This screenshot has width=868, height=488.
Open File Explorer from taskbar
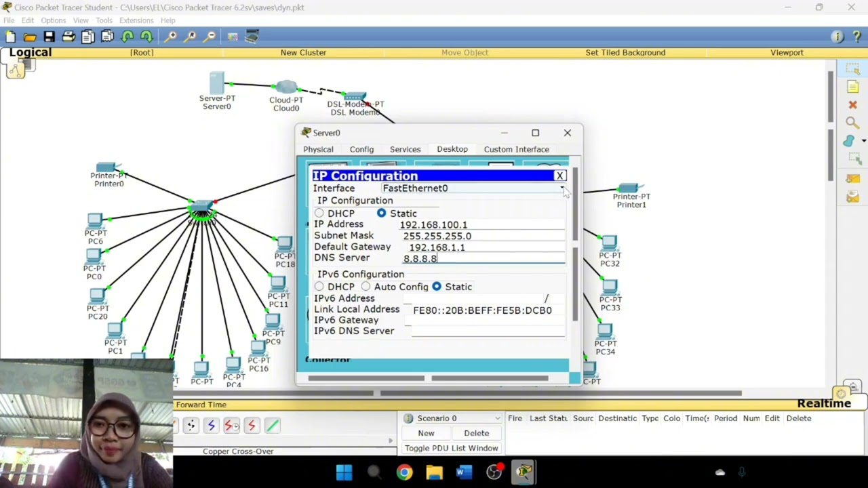(x=434, y=472)
